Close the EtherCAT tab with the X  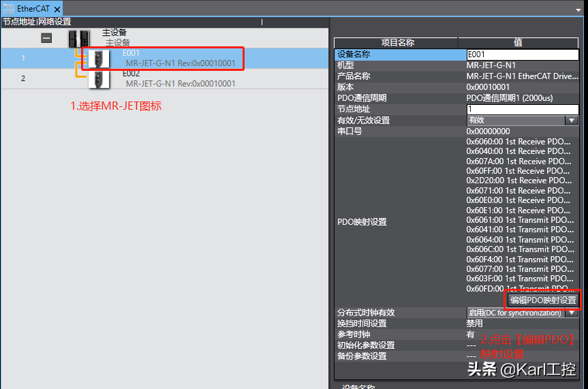click(57, 9)
